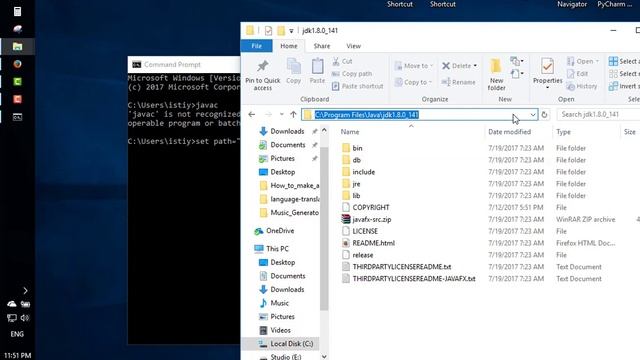Select the db folder
Screen dimensions: 640x360
click(356, 160)
